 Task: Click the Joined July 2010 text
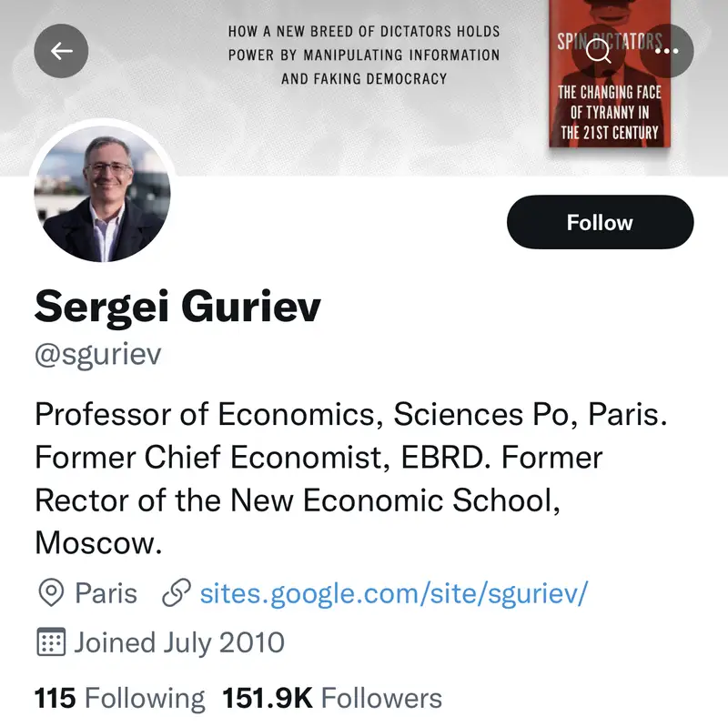179,643
